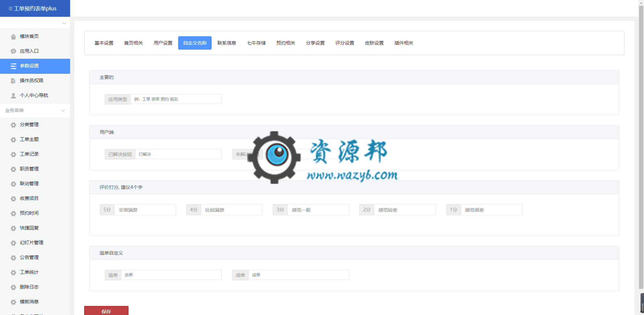Screen dimensions: 644x315
Task: Click the gear icon beside 联动管理
Action: [13, 184]
